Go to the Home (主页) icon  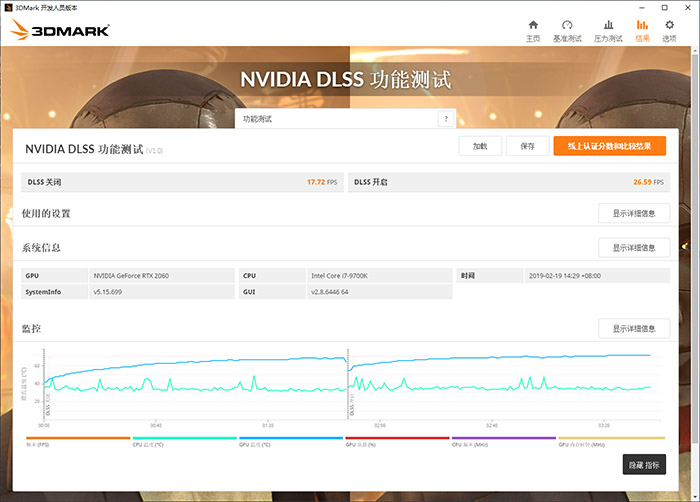click(x=533, y=31)
